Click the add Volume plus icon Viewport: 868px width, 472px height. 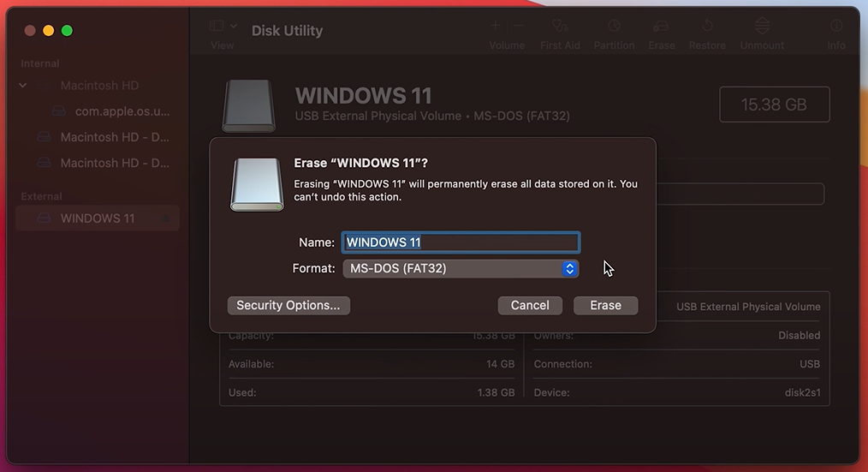pos(496,26)
